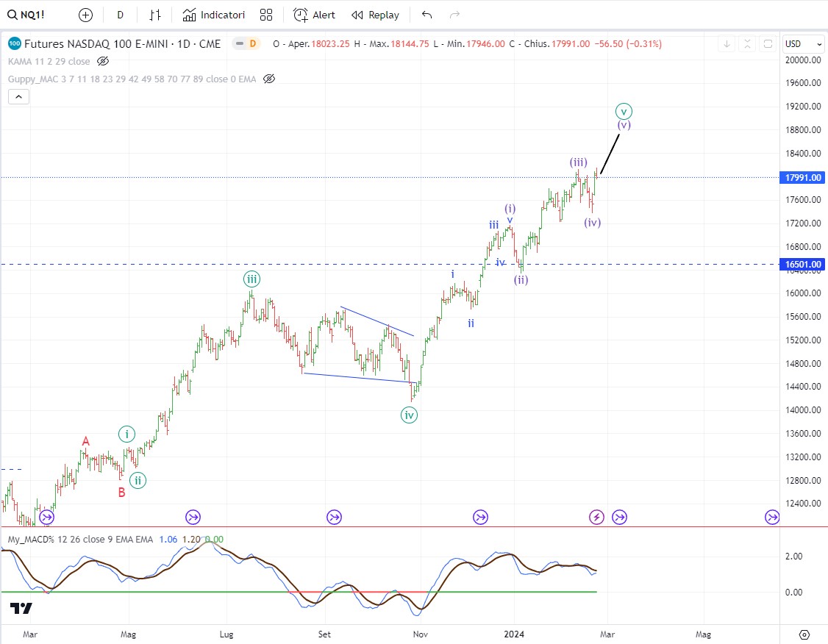
Task: Maximize the chart pane
Action: point(767,43)
